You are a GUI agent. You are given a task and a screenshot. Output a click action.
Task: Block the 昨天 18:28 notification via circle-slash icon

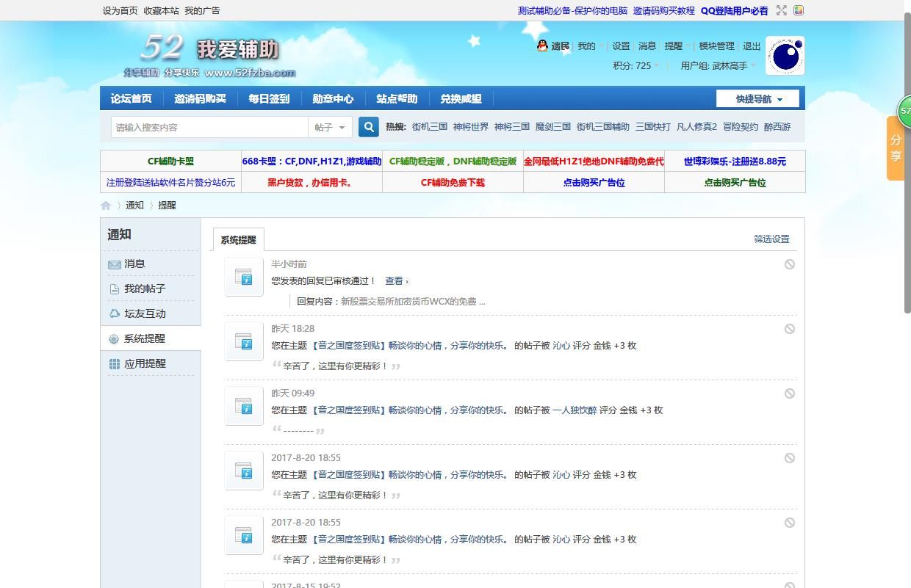click(789, 329)
